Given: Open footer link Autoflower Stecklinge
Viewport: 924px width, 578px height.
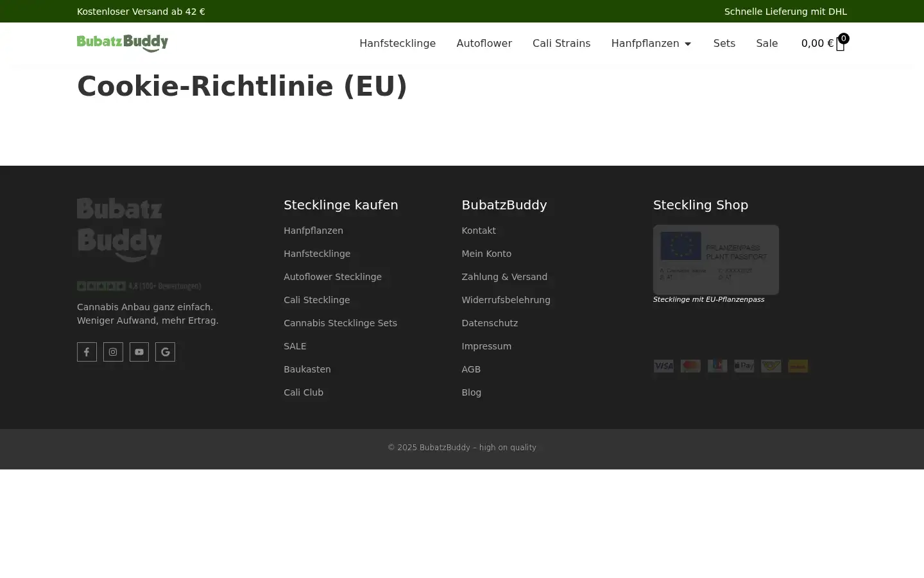Looking at the screenshot, I should pyautogui.click(x=332, y=277).
